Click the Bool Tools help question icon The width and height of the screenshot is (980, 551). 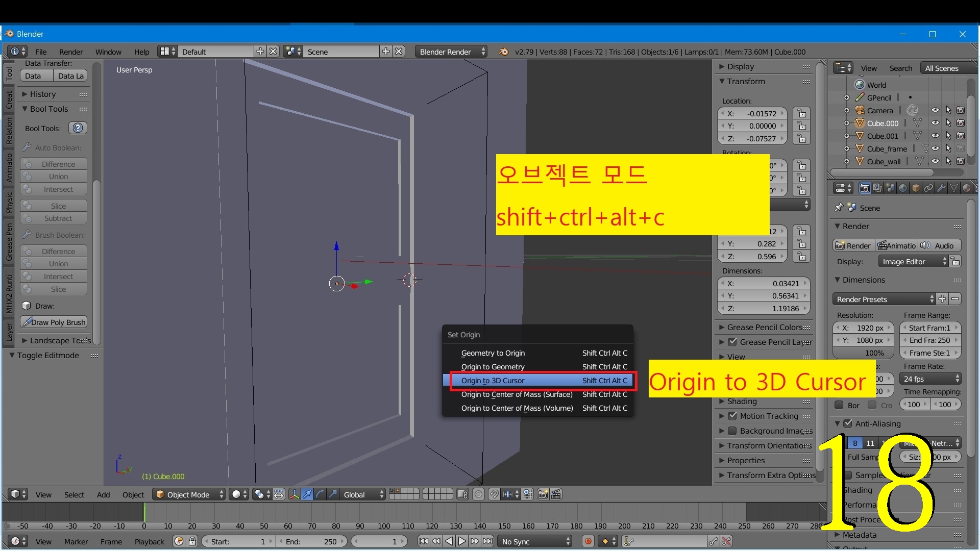78,128
